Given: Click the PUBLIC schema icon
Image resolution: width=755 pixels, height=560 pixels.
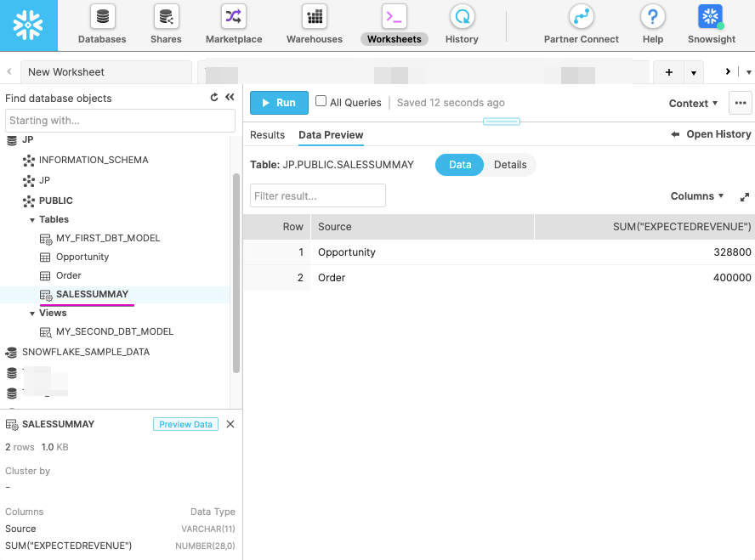Looking at the screenshot, I should pos(29,201).
